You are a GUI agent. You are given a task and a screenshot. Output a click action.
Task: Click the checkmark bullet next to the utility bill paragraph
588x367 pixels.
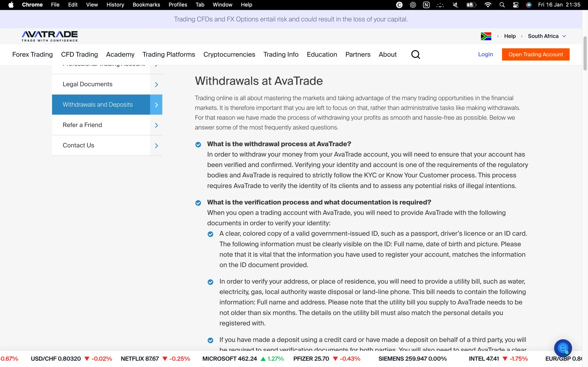coord(210,282)
